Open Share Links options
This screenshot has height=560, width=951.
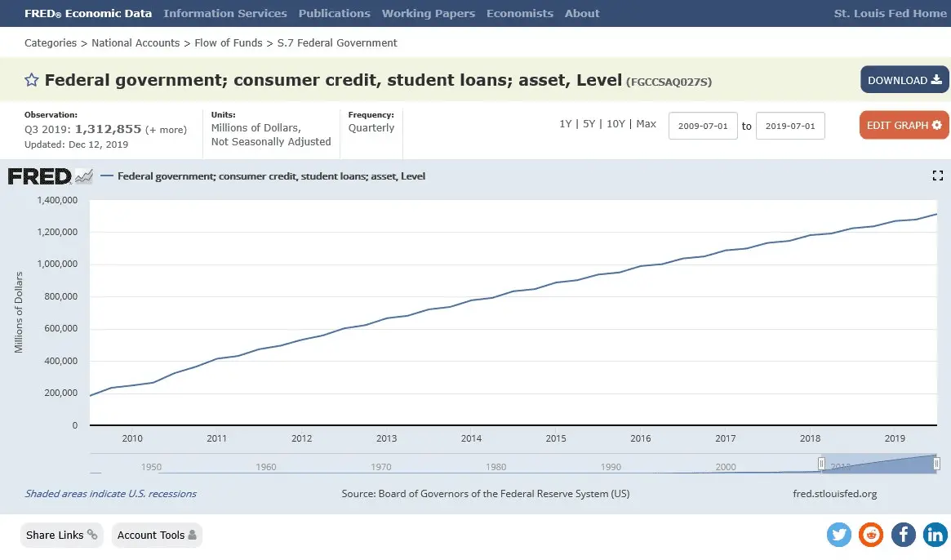tap(61, 535)
